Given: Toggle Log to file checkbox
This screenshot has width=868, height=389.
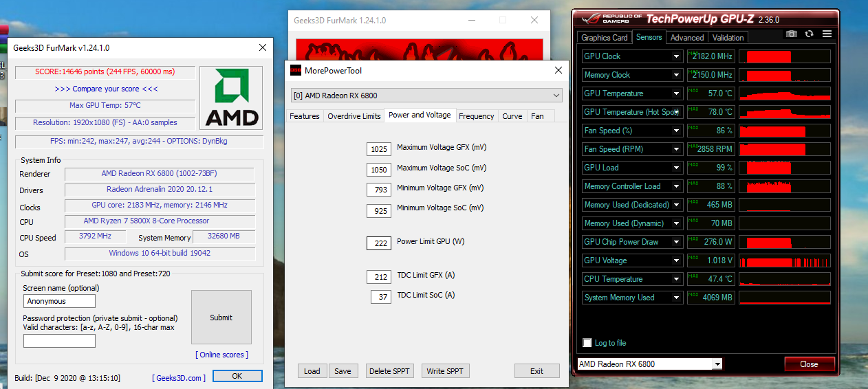Looking at the screenshot, I should pos(587,343).
